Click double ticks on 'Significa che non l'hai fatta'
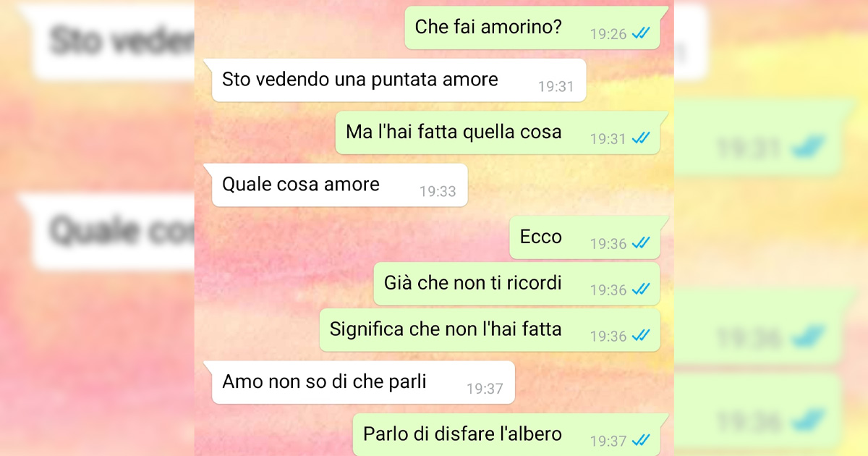 640,336
